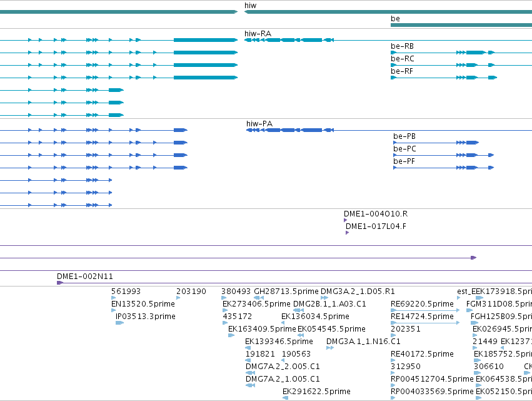The width and height of the screenshot is (532, 401).
Task: Select EST 380493
Action: pyautogui.click(x=236, y=292)
